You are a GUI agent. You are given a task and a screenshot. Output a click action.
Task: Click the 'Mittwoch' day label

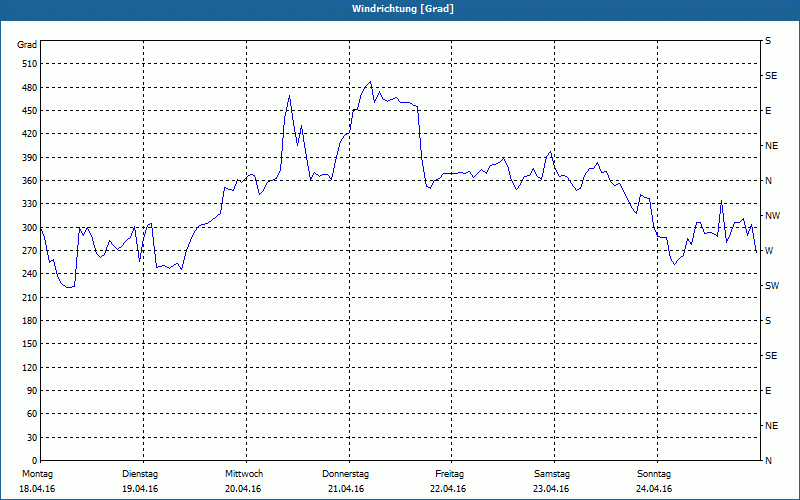point(244,474)
